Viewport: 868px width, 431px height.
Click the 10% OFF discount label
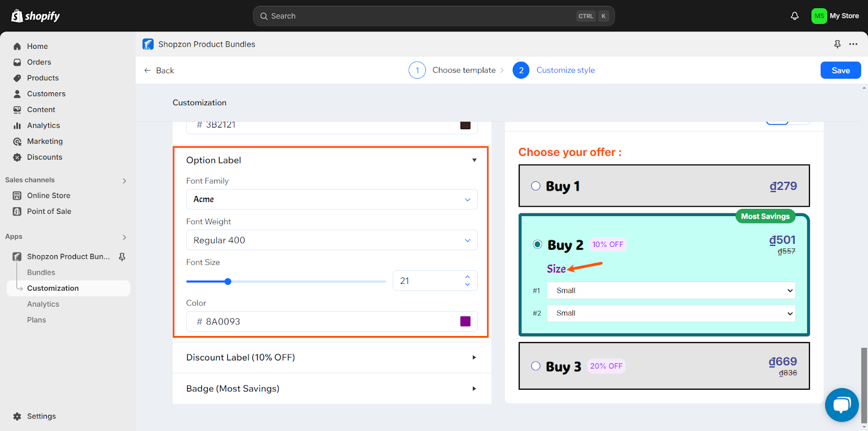click(x=608, y=244)
